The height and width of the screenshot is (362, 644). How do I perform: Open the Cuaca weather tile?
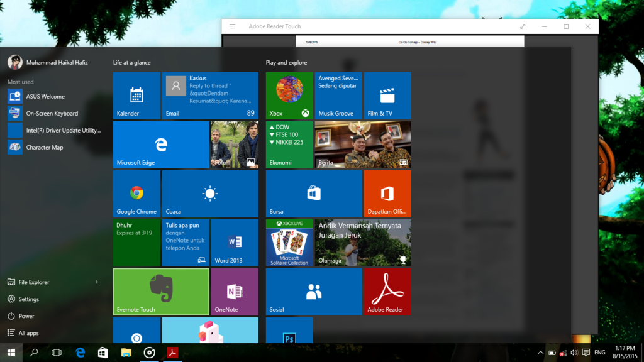(210, 194)
